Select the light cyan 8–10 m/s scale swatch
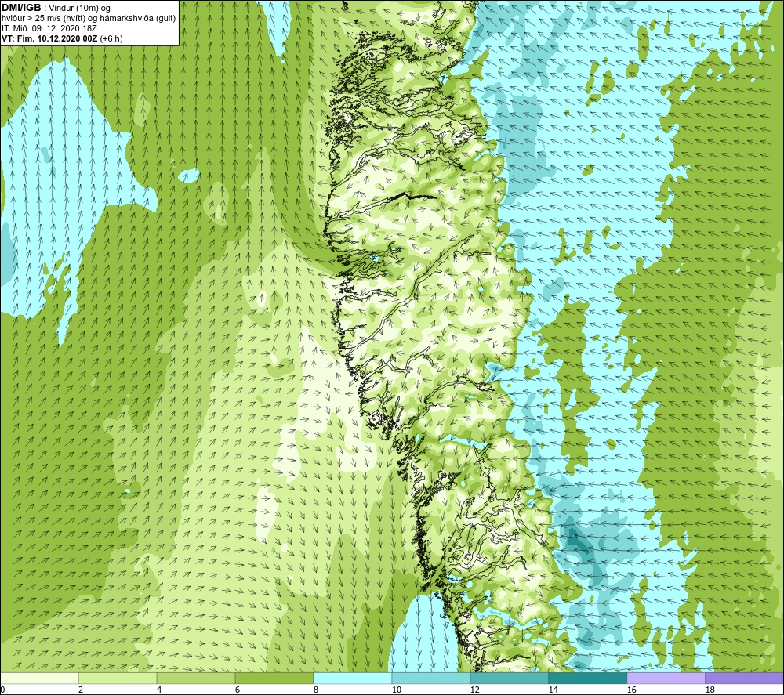Viewport: 784px width, 695px height. (x=353, y=679)
